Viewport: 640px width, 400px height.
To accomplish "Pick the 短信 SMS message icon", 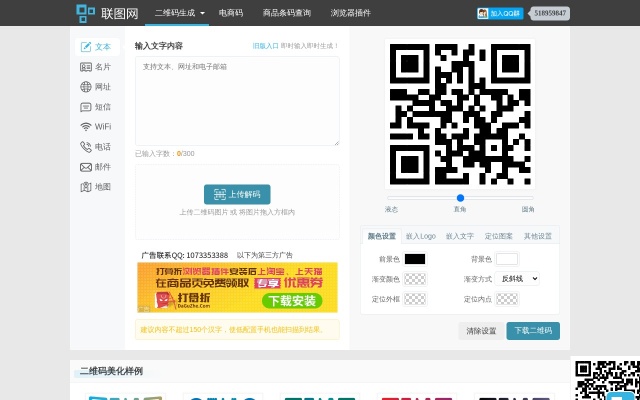I will pos(86,107).
